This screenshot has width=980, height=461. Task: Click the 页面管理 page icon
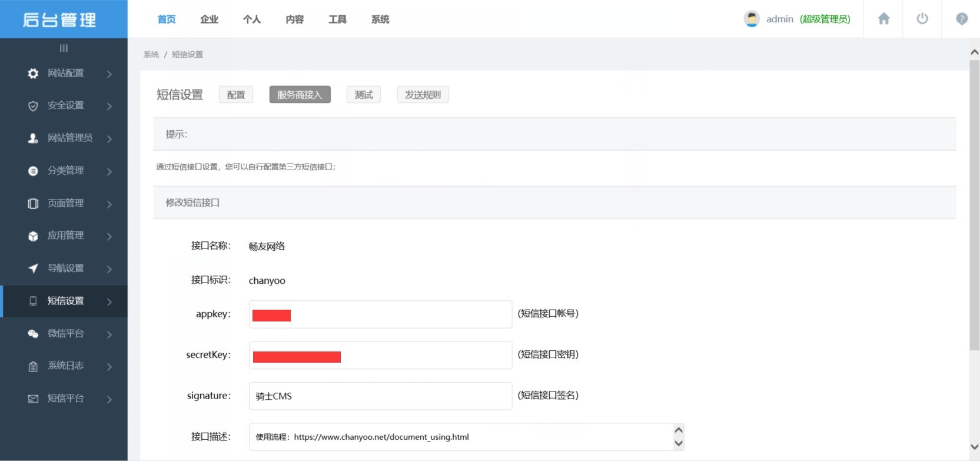[x=33, y=204]
